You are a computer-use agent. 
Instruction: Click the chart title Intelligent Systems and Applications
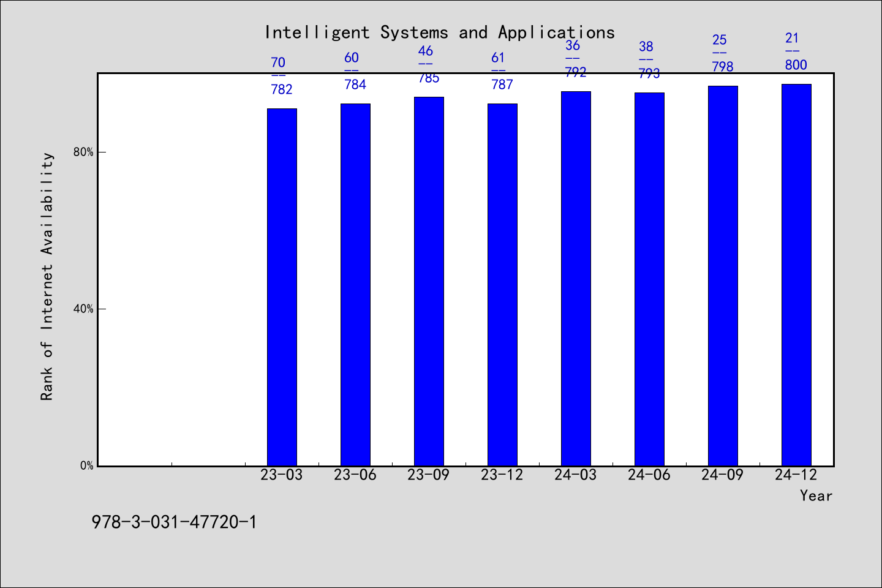coord(440,32)
